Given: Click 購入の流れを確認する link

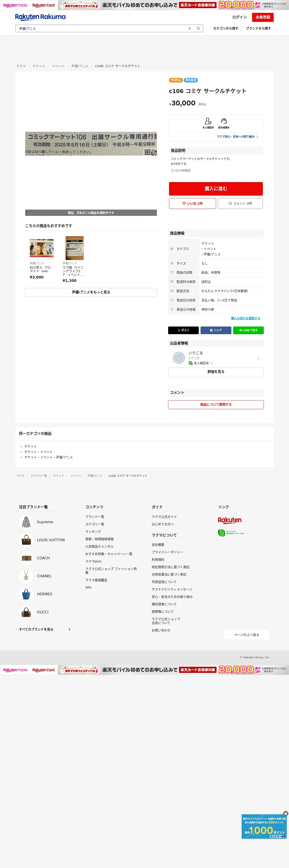Looking at the screenshot, I should [246, 318].
